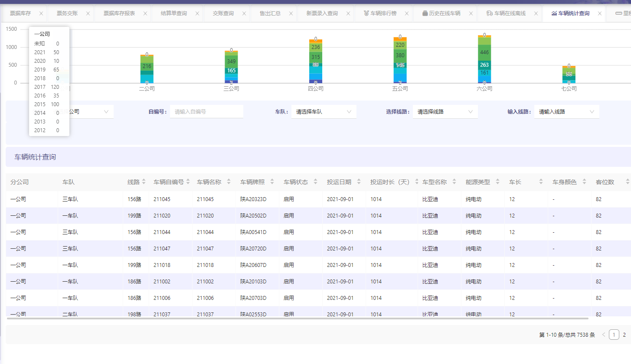Image resolution: width=631 pixels, height=364 pixels.
Task: Click the table's horizontal scrollbar
Action: [298, 318]
